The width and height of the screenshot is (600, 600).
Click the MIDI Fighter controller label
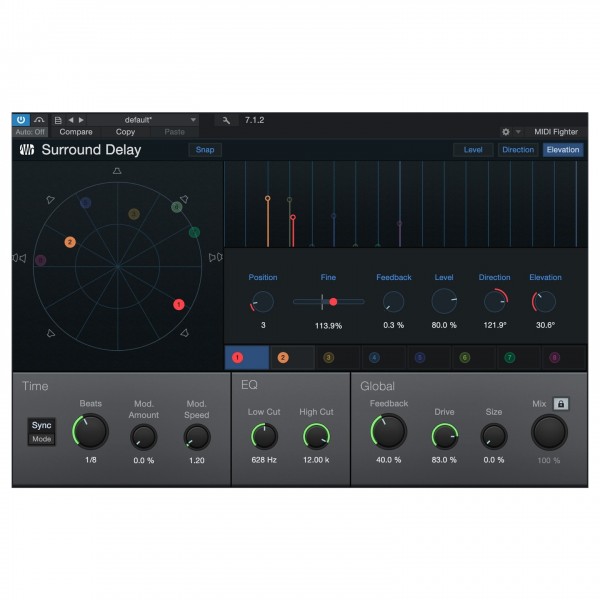[x=556, y=132]
